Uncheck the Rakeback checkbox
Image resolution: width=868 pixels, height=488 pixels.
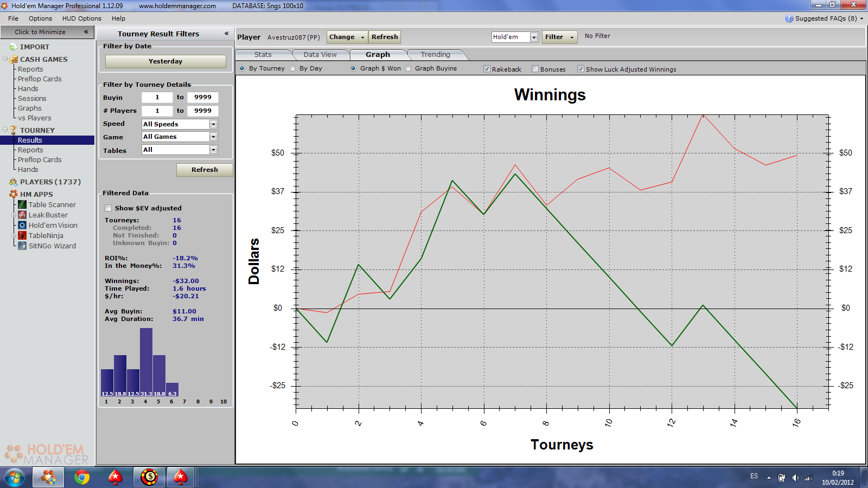[487, 69]
